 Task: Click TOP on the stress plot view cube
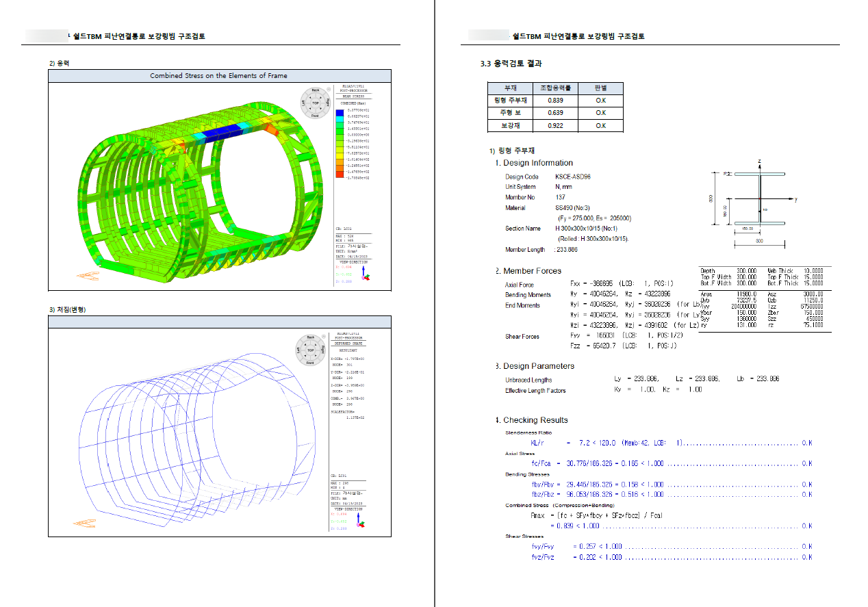[x=316, y=103]
